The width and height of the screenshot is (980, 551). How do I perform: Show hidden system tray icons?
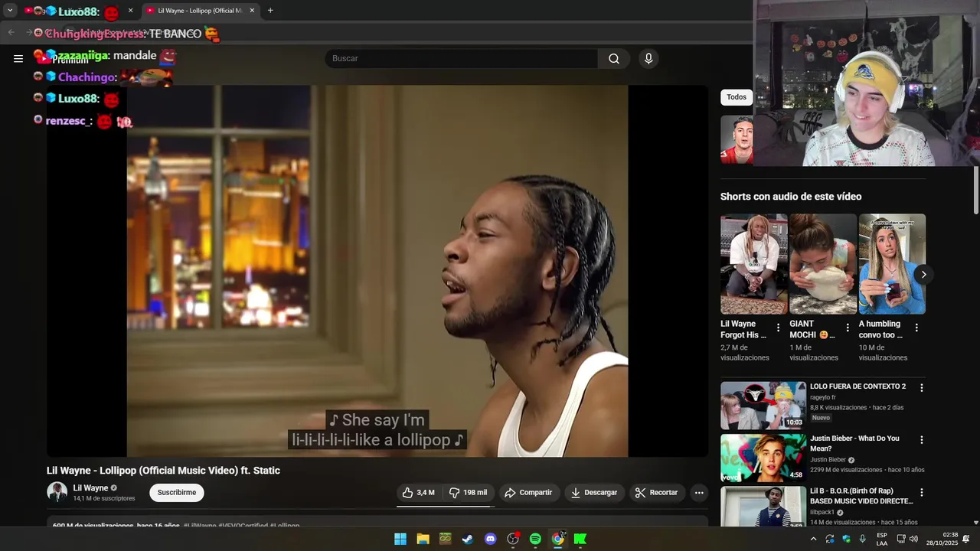(x=813, y=539)
